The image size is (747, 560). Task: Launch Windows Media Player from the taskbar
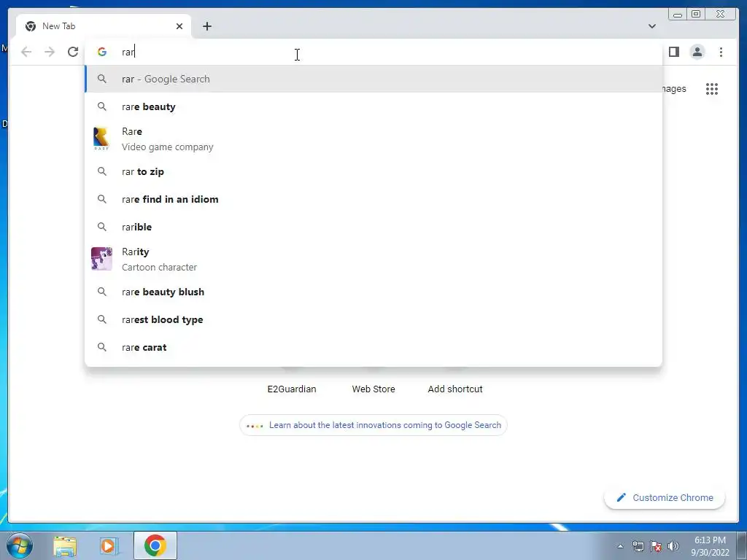[108, 545]
